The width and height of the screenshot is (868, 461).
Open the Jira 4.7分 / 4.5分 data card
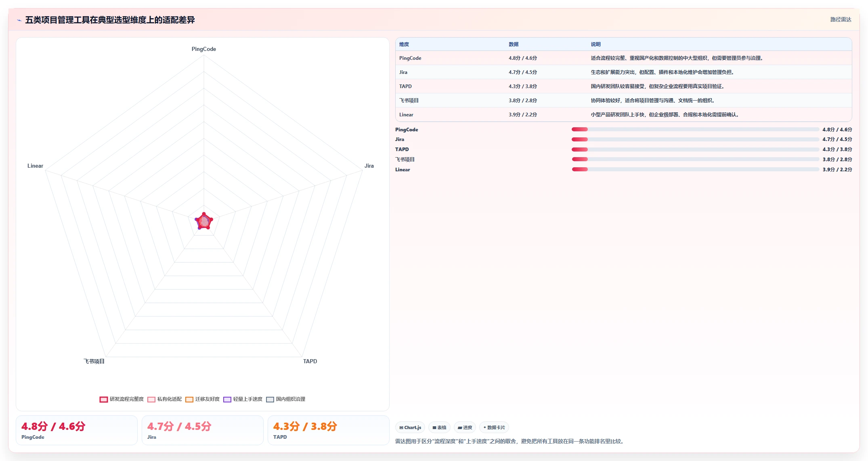coord(203,430)
